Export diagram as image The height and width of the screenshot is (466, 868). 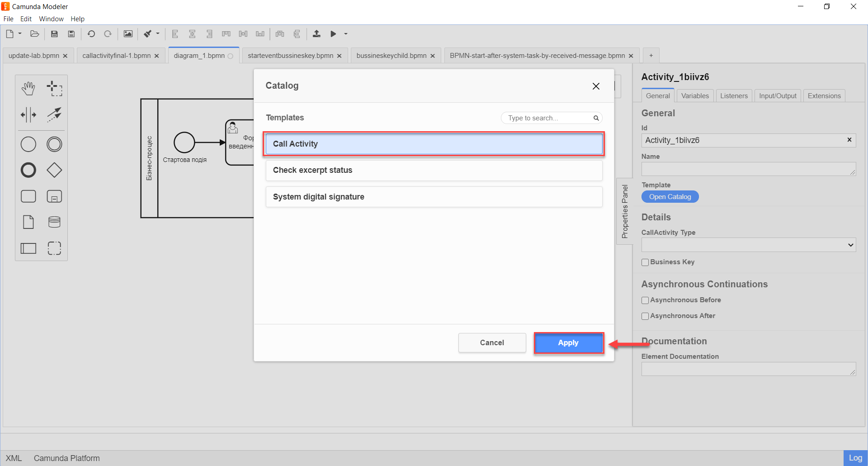point(128,34)
